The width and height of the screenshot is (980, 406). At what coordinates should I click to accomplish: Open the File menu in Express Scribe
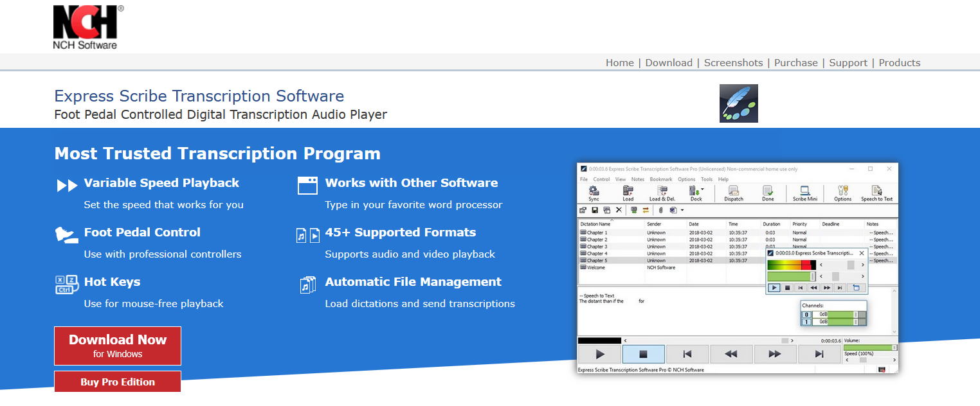click(x=584, y=179)
